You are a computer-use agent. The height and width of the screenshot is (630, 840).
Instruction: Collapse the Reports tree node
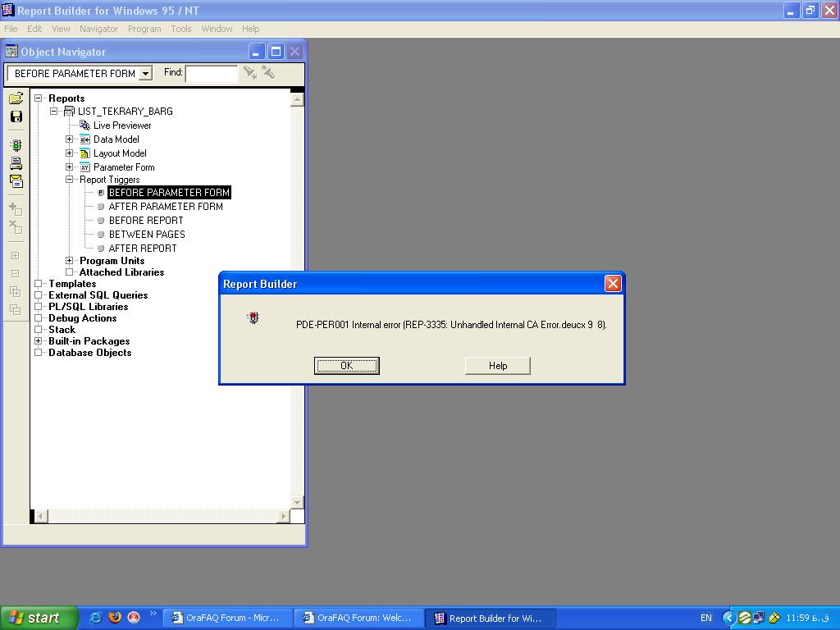pos(38,98)
